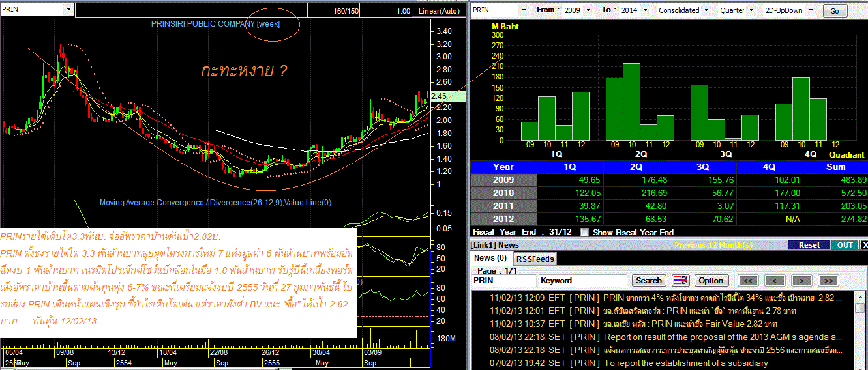Image resolution: width=868 pixels, height=370 pixels.
Task: Click the OUT button in news header
Action: (845, 245)
